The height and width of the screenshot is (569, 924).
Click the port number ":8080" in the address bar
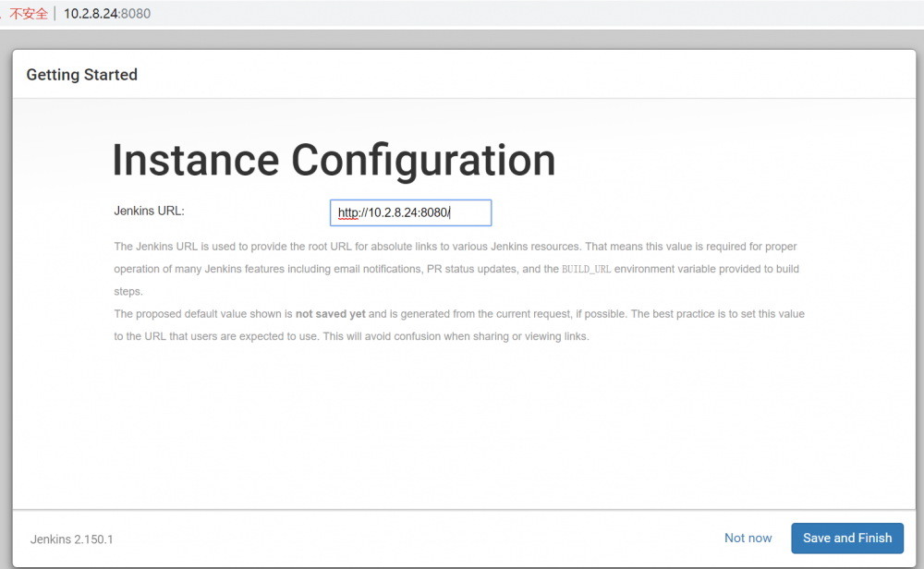coord(138,13)
